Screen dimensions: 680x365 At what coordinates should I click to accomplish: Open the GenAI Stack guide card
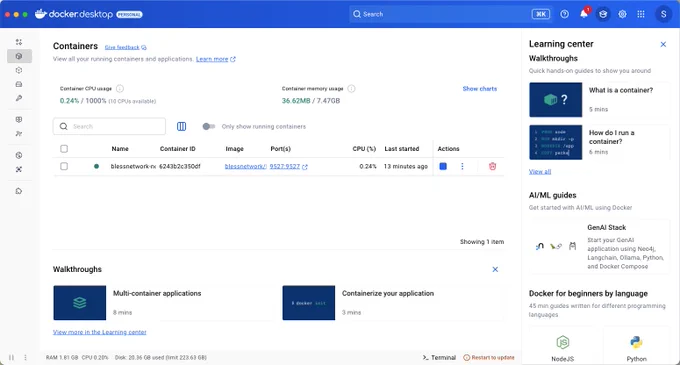click(x=599, y=247)
